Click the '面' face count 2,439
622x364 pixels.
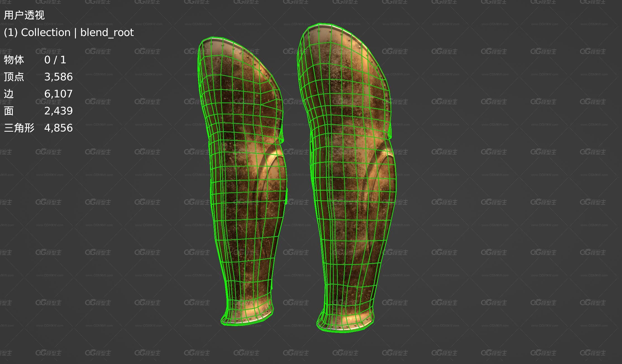58,111
